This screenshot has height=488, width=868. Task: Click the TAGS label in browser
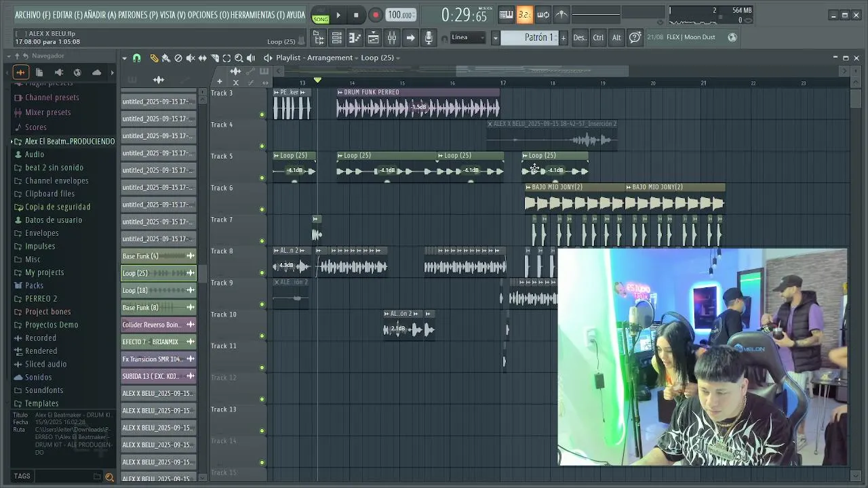point(22,476)
